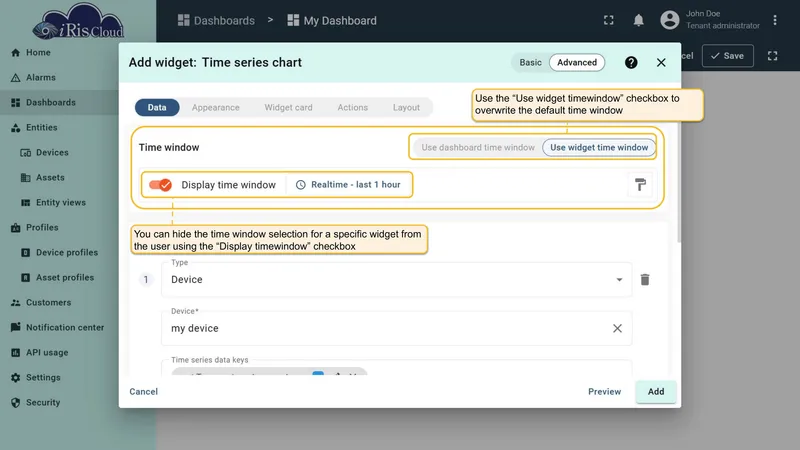Turn off Display time window switch
This screenshot has width=800, height=450.
click(x=160, y=185)
